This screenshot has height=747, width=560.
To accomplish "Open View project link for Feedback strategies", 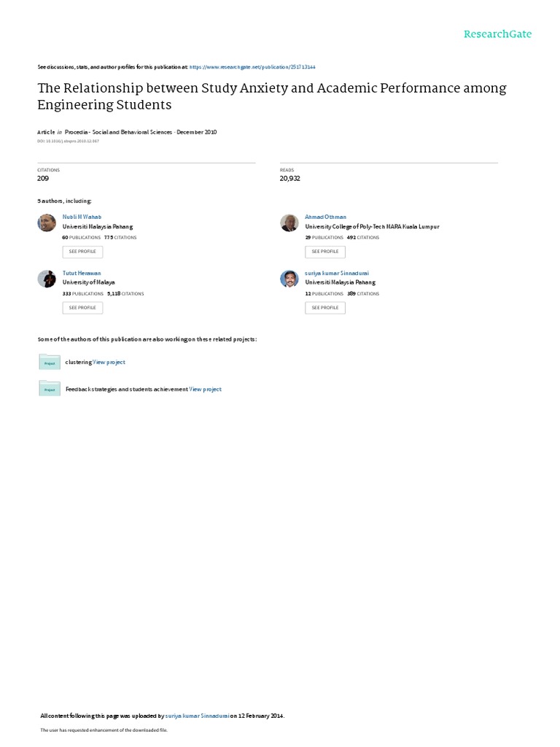I will pos(206,390).
